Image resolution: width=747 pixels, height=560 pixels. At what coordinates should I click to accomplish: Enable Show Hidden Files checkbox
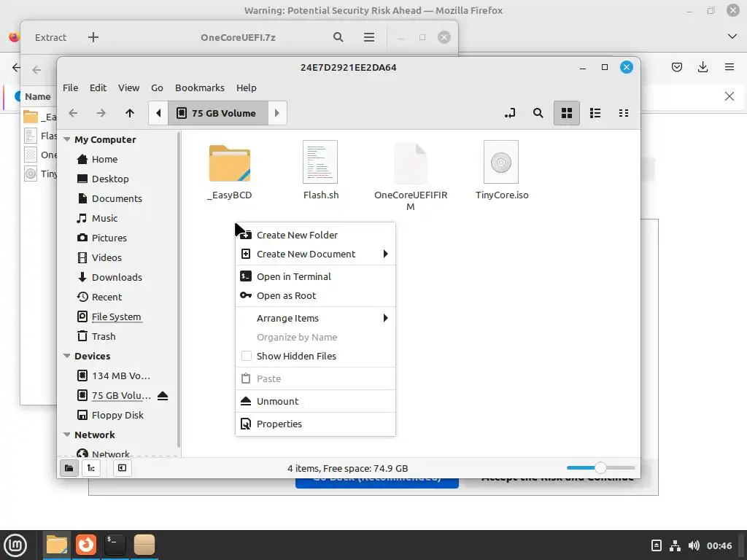[x=247, y=356]
